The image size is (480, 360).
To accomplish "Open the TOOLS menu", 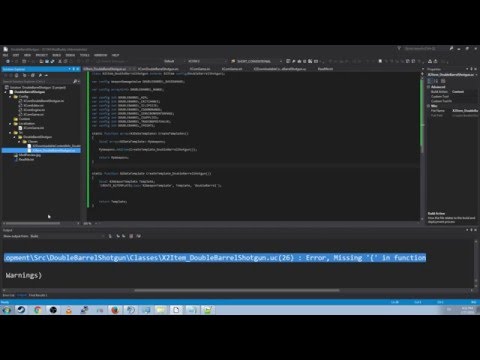I will coord(85,55).
